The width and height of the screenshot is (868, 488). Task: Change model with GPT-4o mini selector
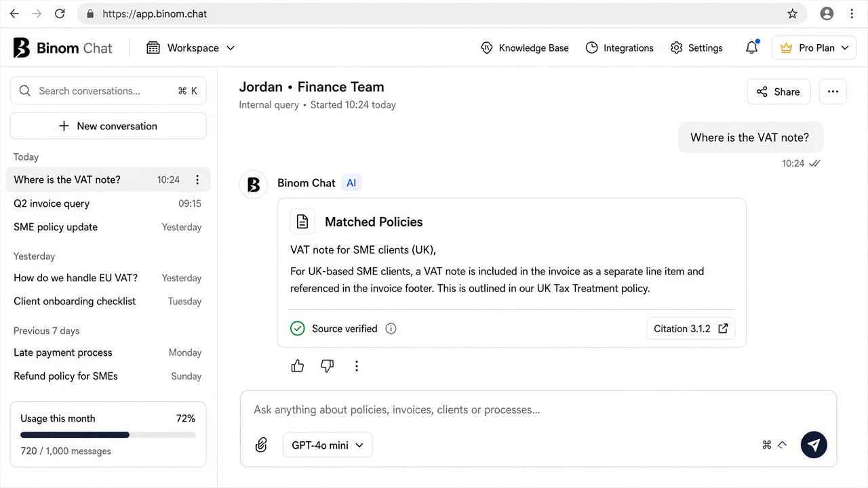(328, 445)
